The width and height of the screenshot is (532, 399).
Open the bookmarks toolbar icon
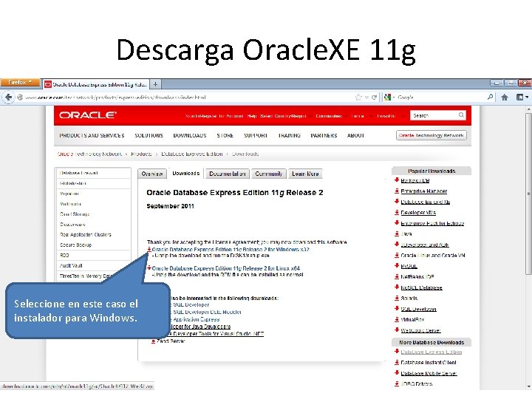point(519,98)
